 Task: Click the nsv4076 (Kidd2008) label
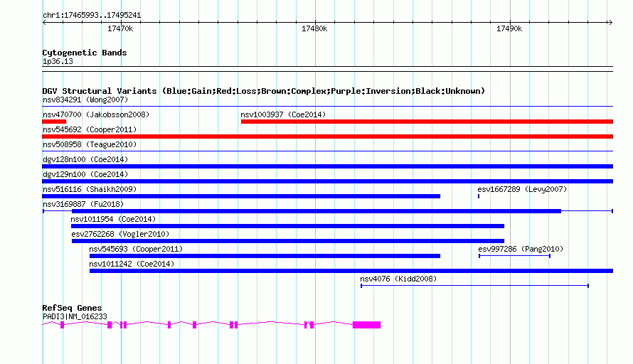click(398, 279)
